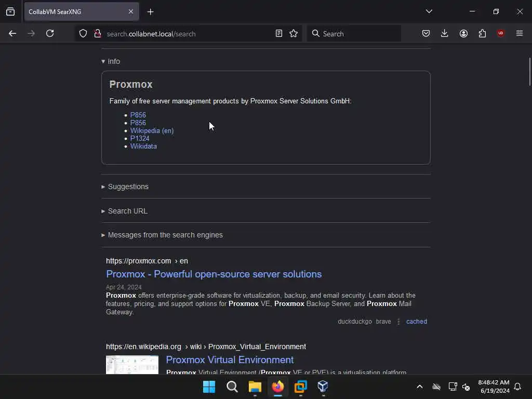Viewport: 532px width, 399px height.
Task: Toggle reader view icon
Action: coord(278,33)
